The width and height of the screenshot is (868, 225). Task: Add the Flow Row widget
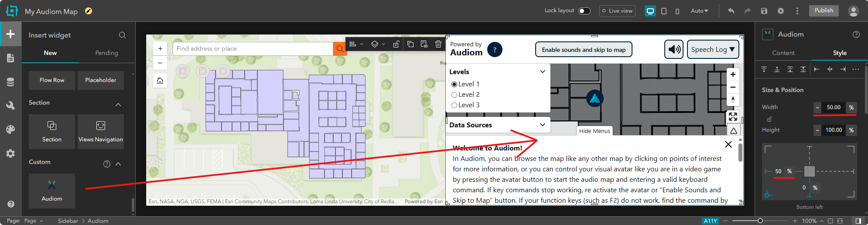point(52,80)
